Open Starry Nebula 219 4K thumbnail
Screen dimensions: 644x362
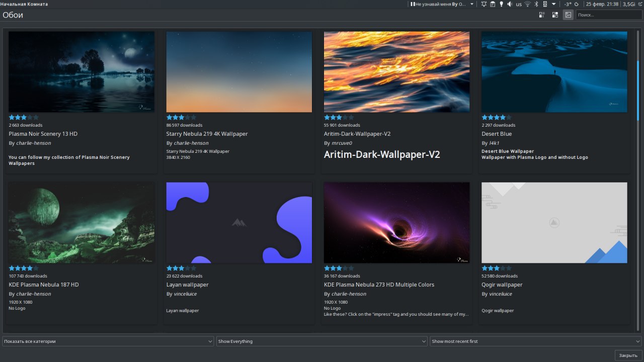pyautogui.click(x=239, y=72)
